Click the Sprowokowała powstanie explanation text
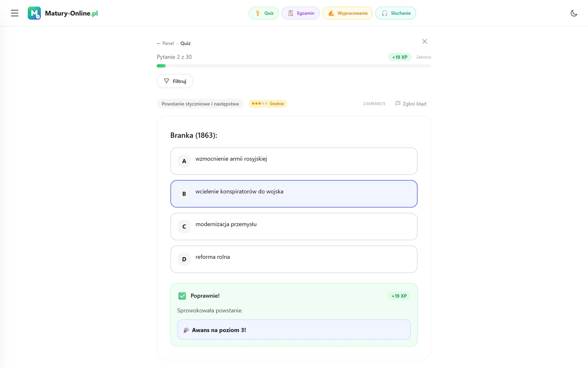Screen dimensions: 588x368 [x=210, y=310]
